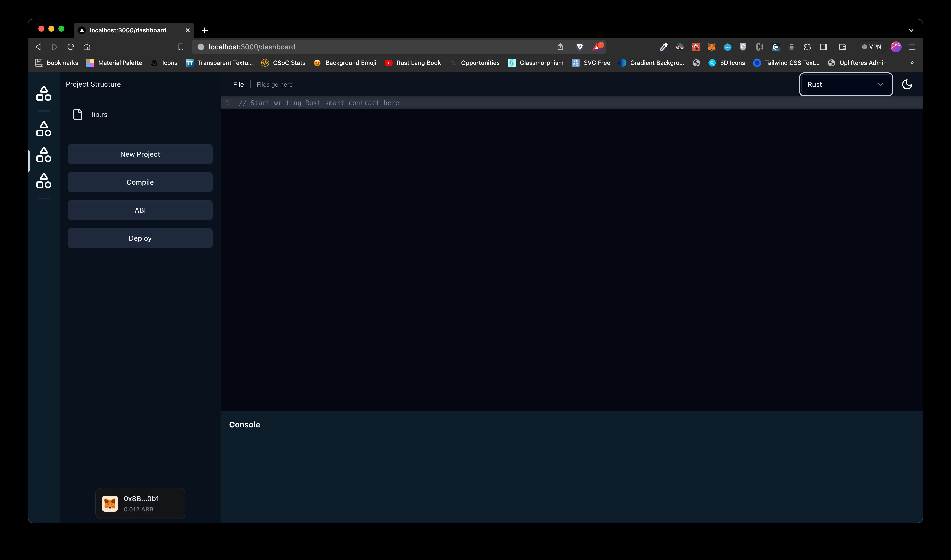Compile the contract with the Compile button
This screenshot has width=951, height=560.
[140, 182]
